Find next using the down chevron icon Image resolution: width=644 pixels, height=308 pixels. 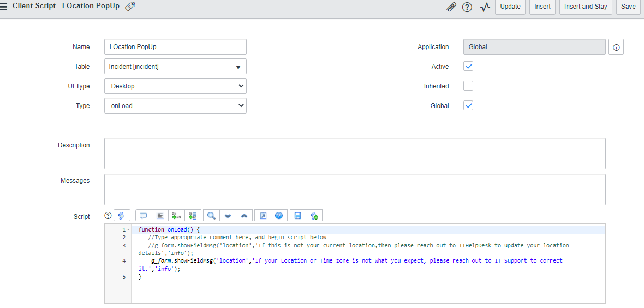(x=228, y=215)
